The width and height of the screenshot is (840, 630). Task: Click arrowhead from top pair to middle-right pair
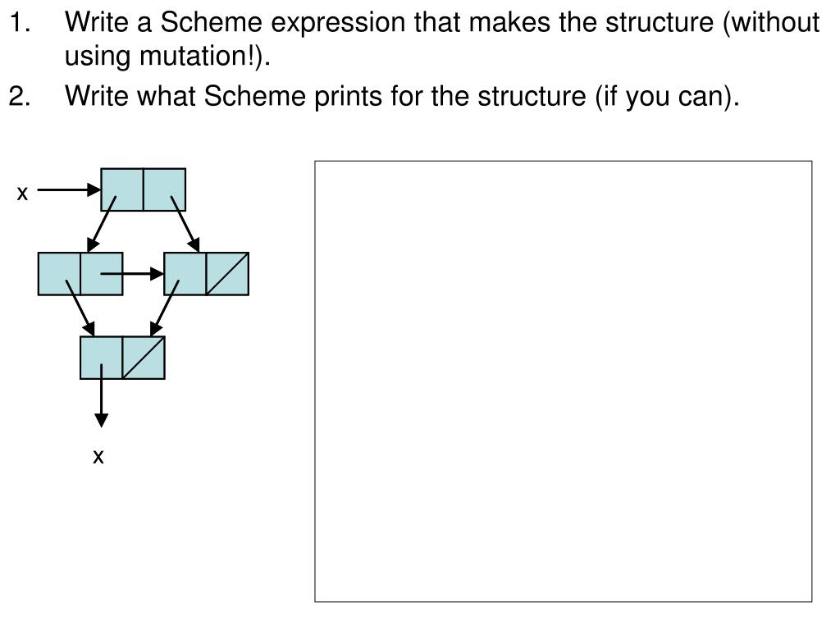[194, 244]
